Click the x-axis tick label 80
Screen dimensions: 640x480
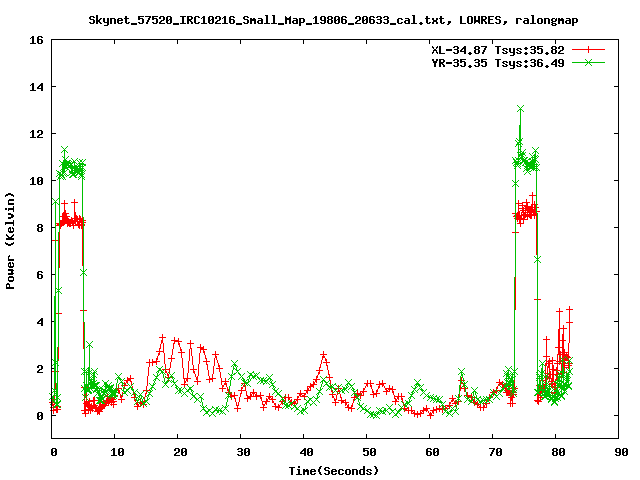coord(558,452)
